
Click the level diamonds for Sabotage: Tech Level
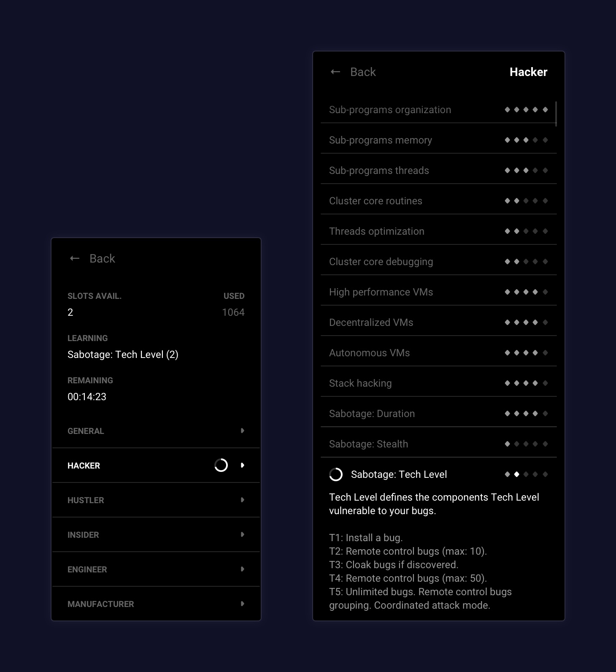(526, 474)
